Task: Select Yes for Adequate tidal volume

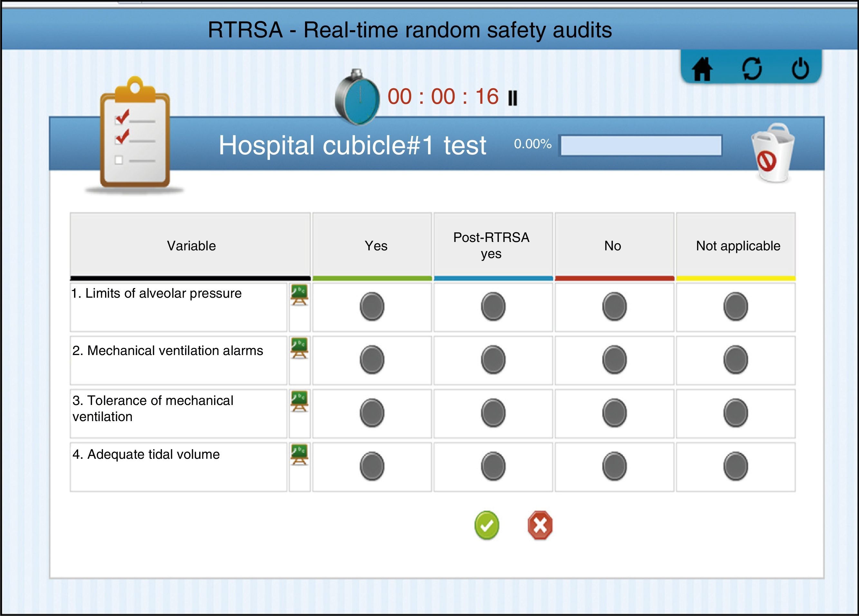Action: (x=372, y=466)
